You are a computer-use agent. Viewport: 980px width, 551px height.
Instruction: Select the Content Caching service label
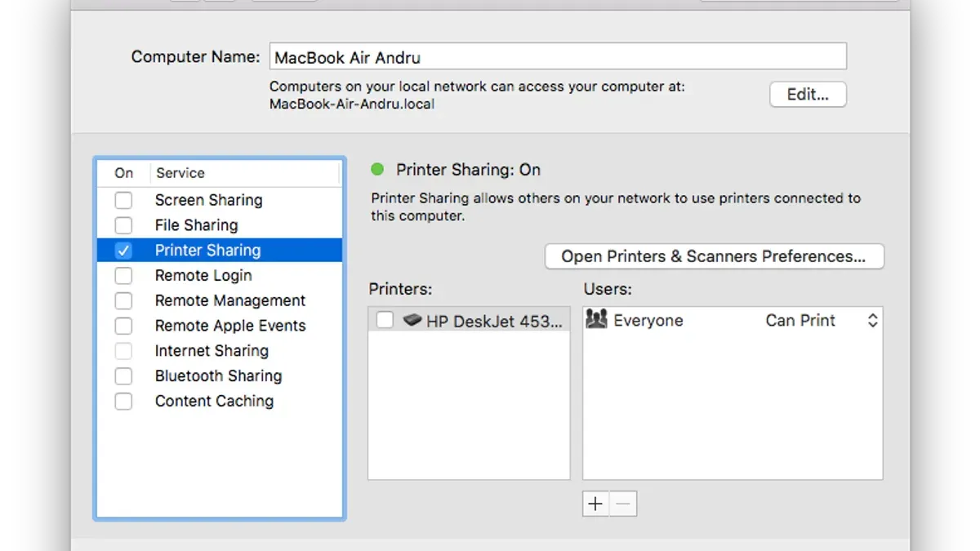[214, 402]
